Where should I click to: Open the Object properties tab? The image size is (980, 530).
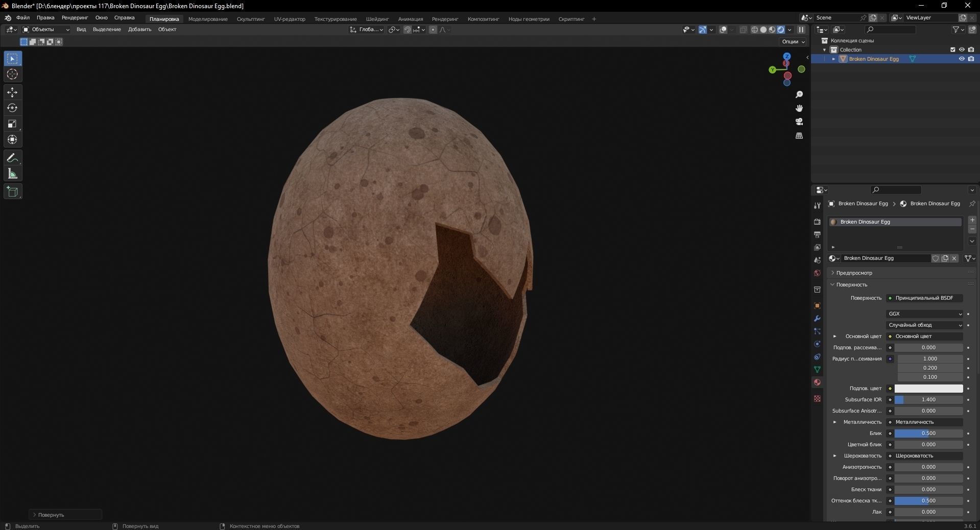pos(817,305)
